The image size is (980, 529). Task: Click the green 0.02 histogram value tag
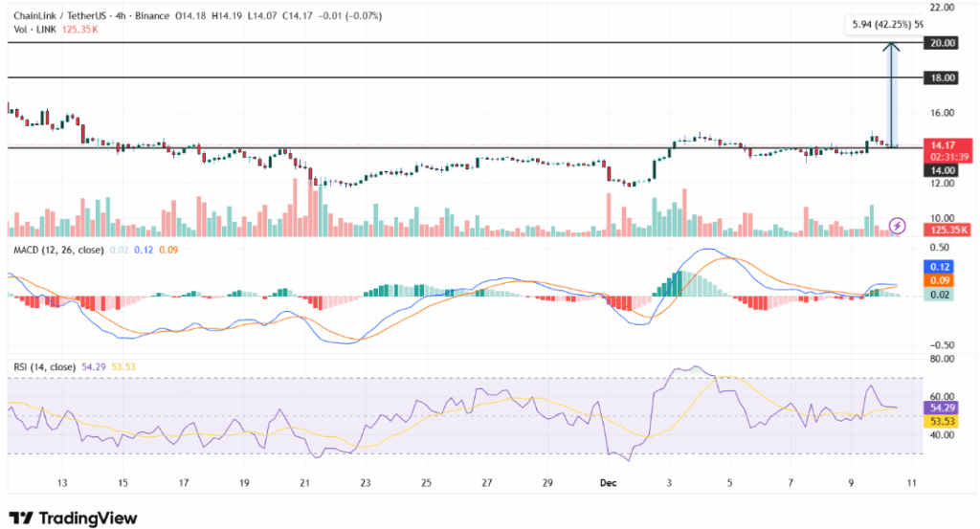tap(942, 297)
